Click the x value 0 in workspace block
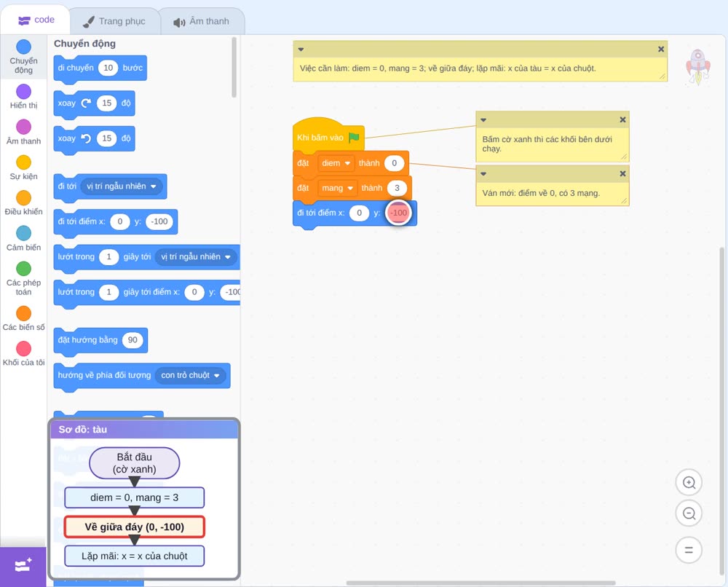The width and height of the screenshot is (728, 587). tap(359, 213)
